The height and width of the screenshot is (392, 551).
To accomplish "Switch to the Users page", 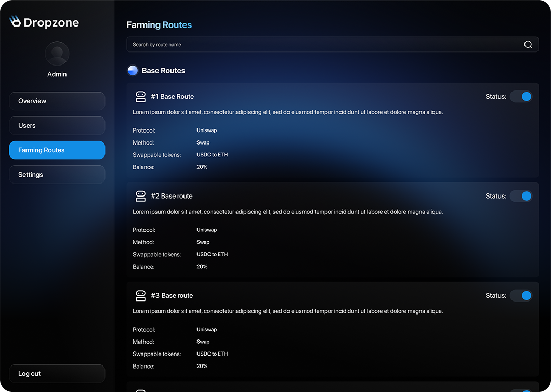I will [57, 125].
